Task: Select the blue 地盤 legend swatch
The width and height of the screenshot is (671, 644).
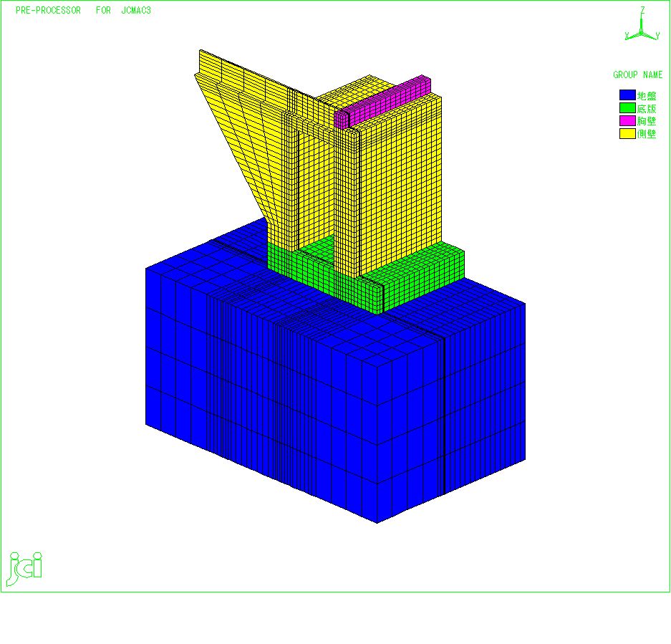Action: 627,95
